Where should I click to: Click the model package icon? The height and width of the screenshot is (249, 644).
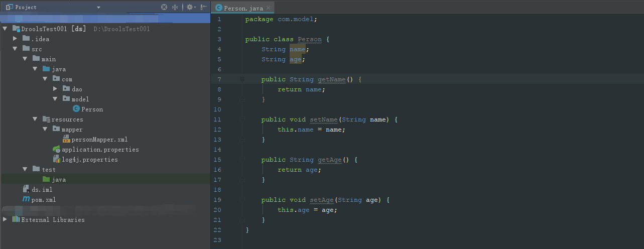coord(66,99)
